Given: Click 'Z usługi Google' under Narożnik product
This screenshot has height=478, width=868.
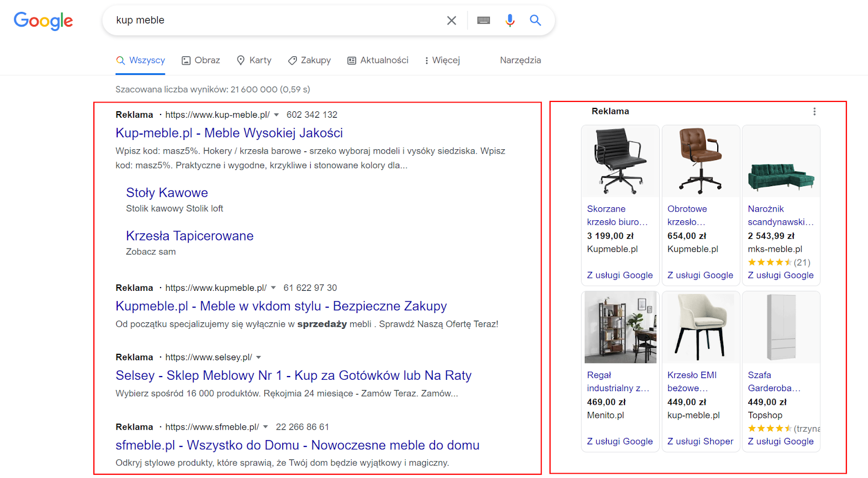Looking at the screenshot, I should coord(781,276).
